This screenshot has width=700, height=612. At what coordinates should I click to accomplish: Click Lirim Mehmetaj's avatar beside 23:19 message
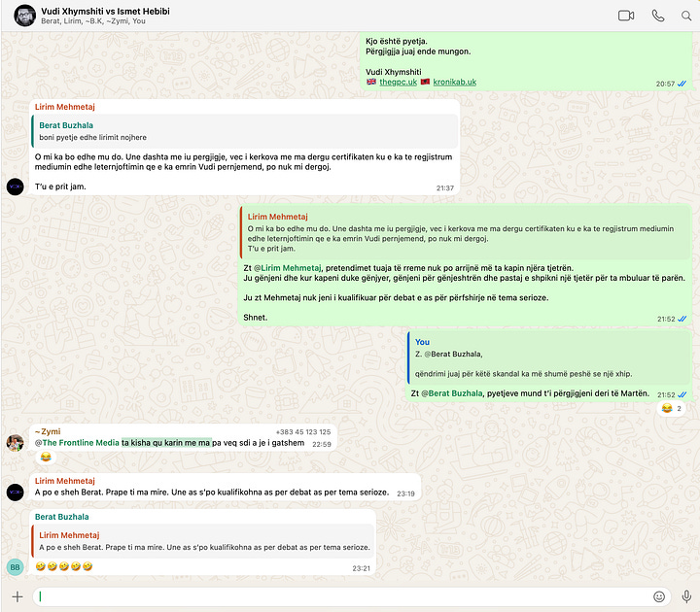(x=16, y=493)
